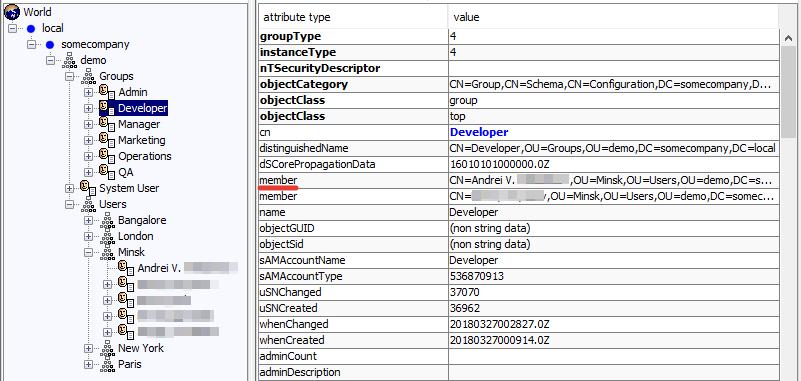Click the objectGUID value cell
Screen dimensions: 801x381
[x=614, y=228]
